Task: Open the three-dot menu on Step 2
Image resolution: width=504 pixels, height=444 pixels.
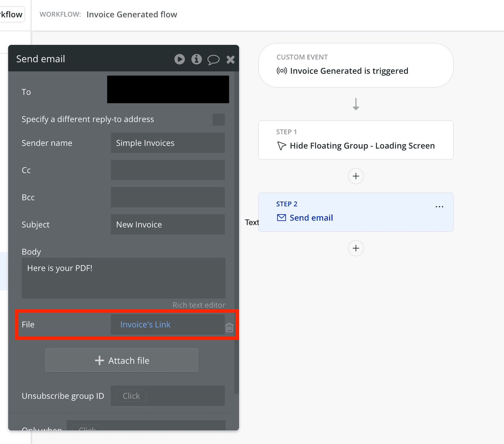Action: tap(439, 207)
